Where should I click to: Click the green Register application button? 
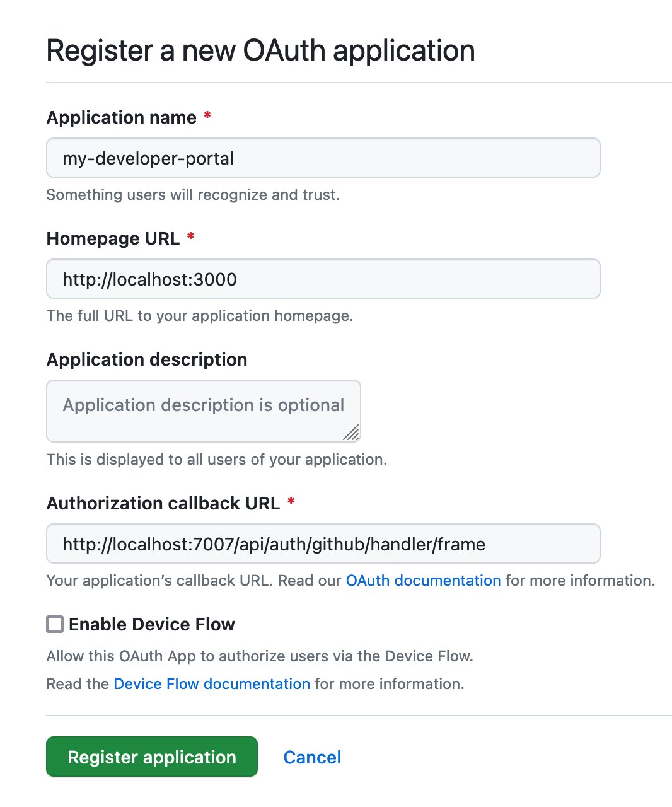click(152, 757)
